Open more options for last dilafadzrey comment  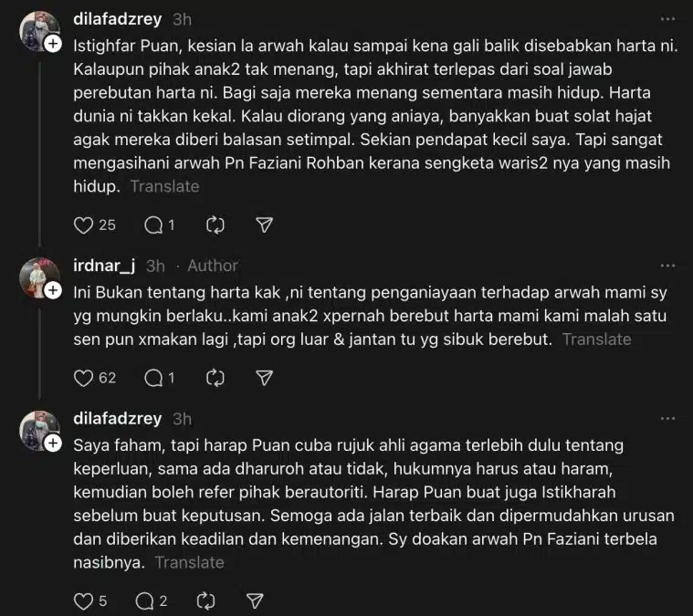(667, 419)
